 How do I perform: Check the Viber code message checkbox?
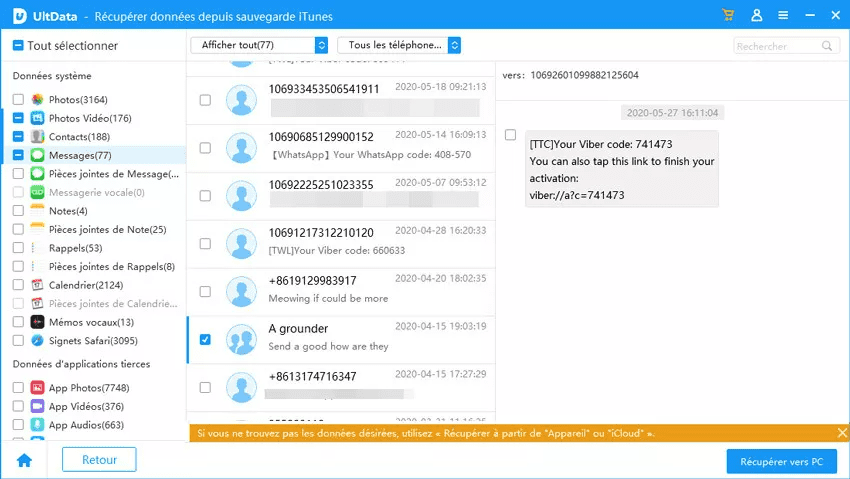(x=511, y=135)
